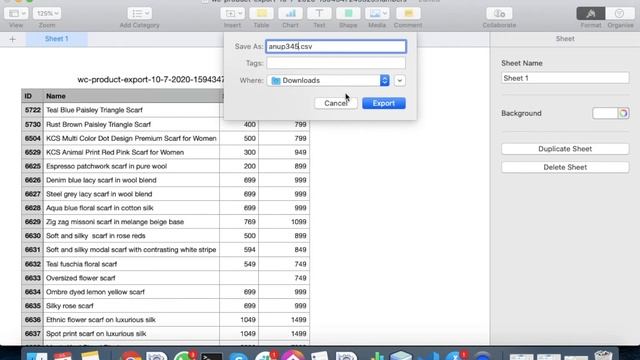This screenshot has width=640, height=360.
Task: Select Steel grey lacy scarf cell
Action: point(131,194)
